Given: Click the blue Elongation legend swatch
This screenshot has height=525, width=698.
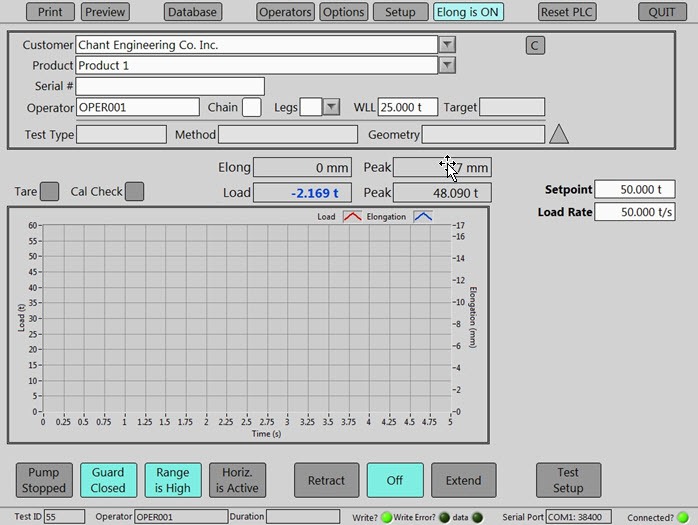Looking at the screenshot, I should click(423, 217).
